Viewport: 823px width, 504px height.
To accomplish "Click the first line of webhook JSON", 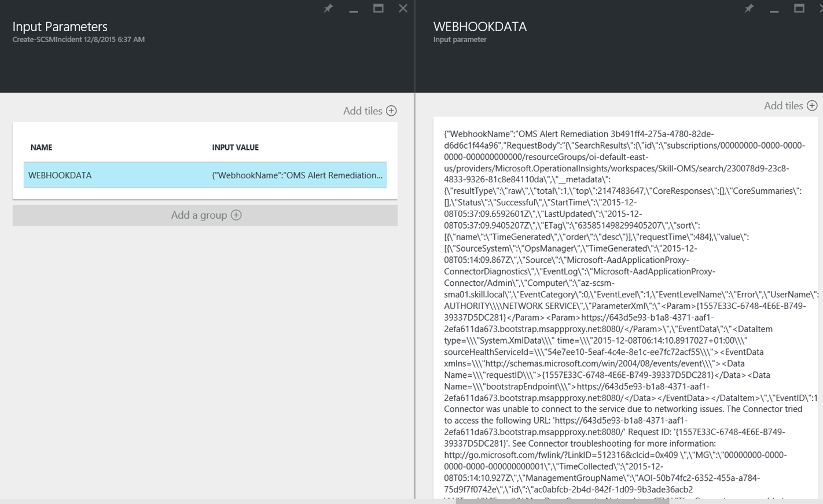I will click(579, 134).
